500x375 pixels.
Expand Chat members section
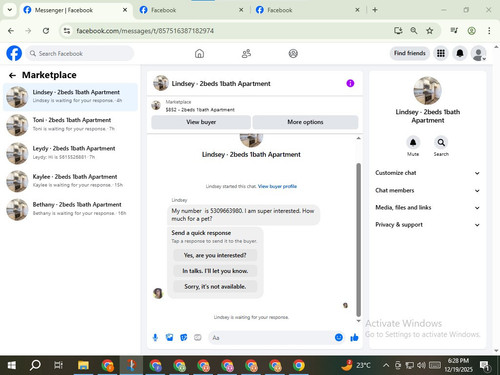tap(428, 190)
